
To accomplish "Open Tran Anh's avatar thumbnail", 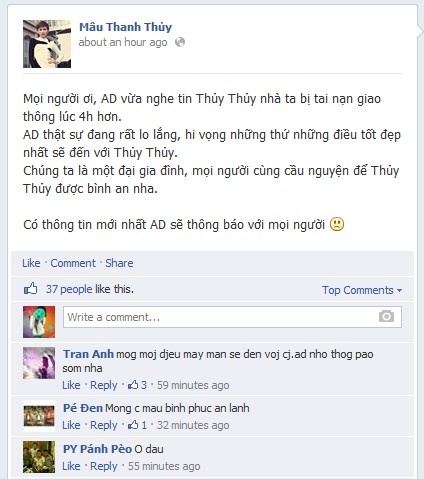I will pyautogui.click(x=39, y=363).
